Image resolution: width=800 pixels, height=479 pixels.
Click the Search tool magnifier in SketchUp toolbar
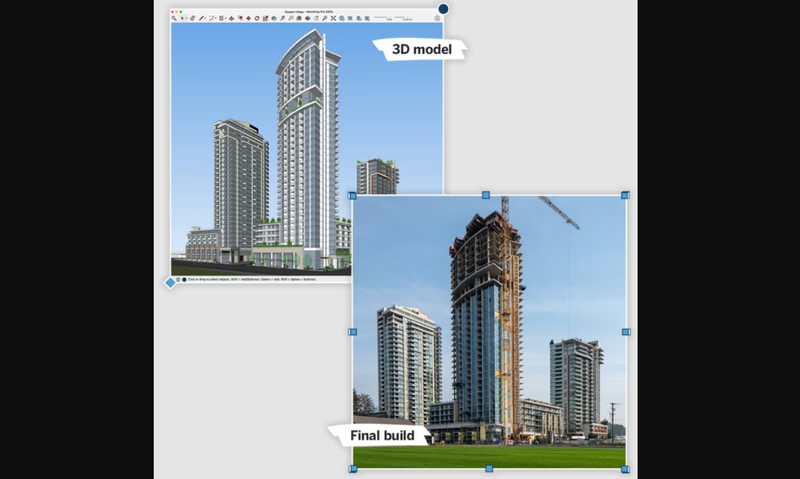click(x=174, y=18)
